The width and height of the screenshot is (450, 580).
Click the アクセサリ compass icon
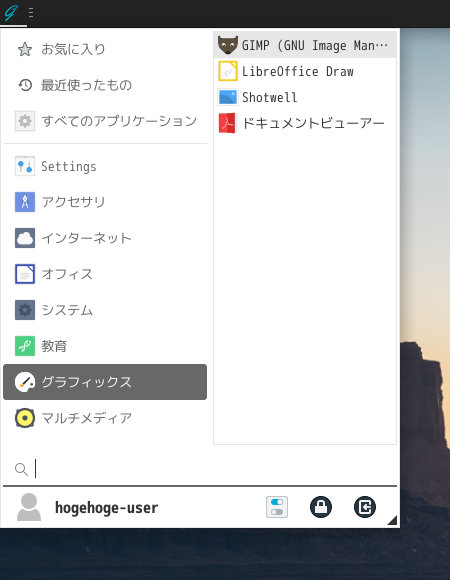pos(25,202)
